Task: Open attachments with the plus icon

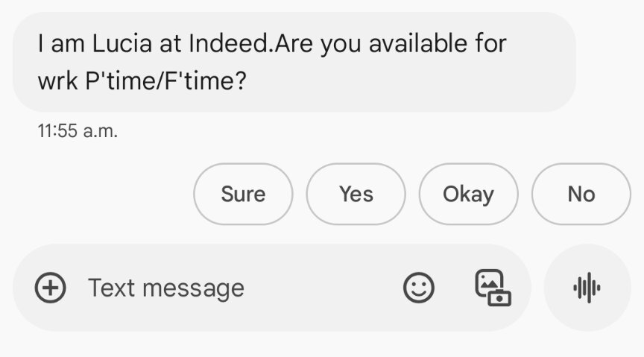Action: (x=50, y=288)
